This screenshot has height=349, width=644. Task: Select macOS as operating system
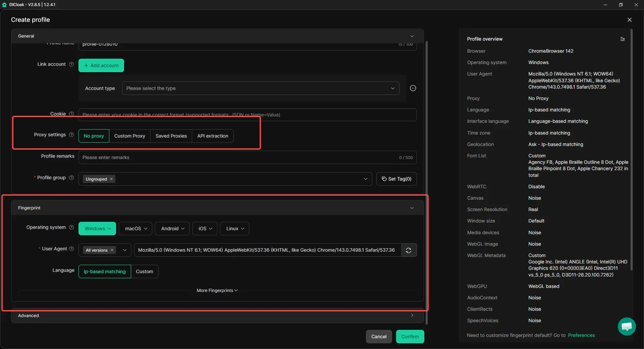136,229
